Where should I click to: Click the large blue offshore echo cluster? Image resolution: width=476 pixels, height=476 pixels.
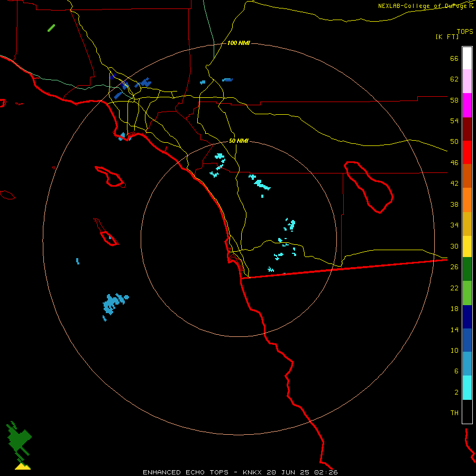point(115,305)
